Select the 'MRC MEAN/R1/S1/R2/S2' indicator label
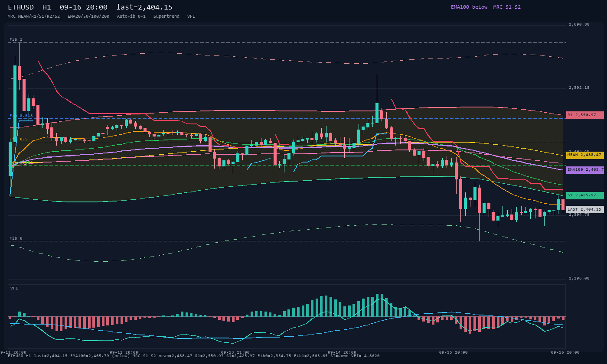The height and width of the screenshot is (364, 607). click(x=34, y=16)
